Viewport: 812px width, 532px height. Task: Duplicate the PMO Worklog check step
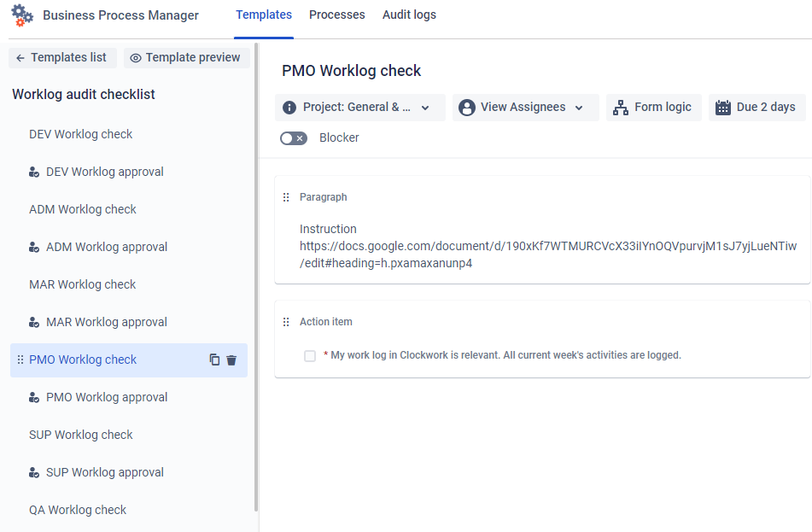point(214,360)
